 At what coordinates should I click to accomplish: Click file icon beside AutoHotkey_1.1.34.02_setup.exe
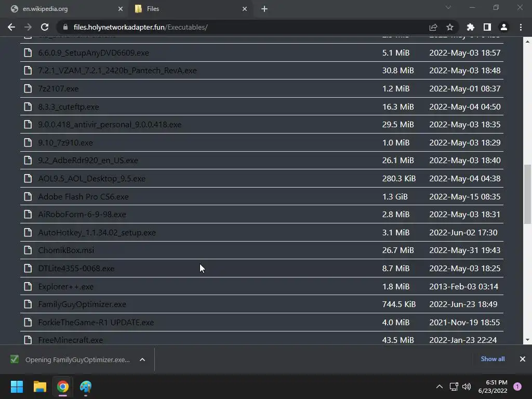28,232
